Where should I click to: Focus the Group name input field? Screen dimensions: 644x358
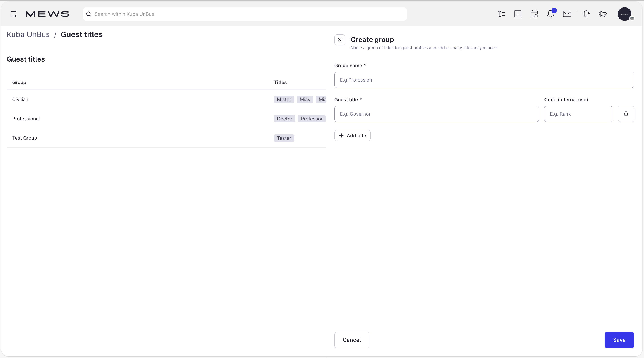(x=484, y=80)
